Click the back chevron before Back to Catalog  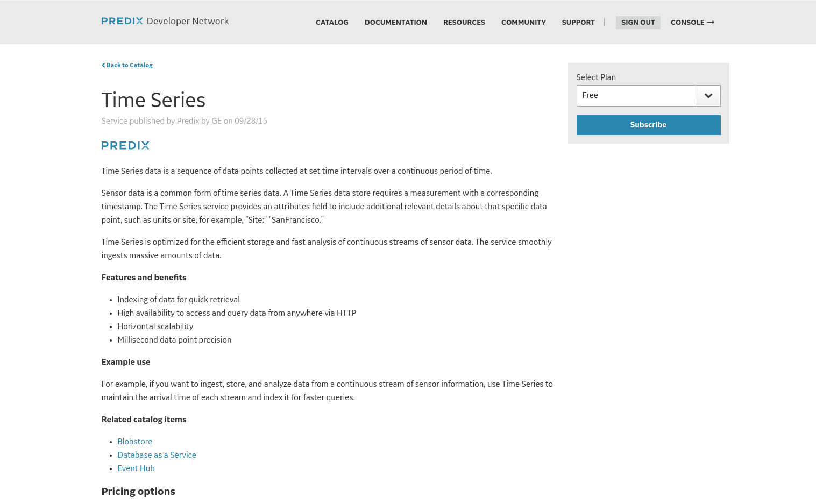pyautogui.click(x=103, y=65)
